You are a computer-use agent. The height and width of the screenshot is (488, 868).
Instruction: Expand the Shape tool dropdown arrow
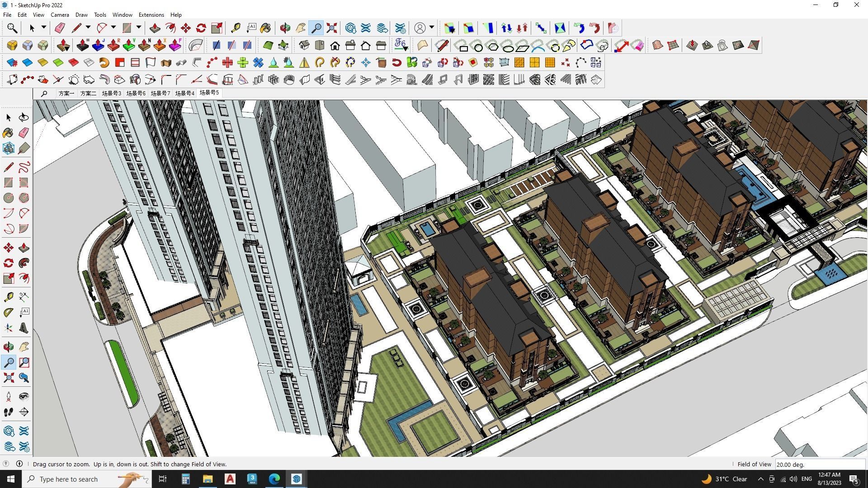pos(138,28)
